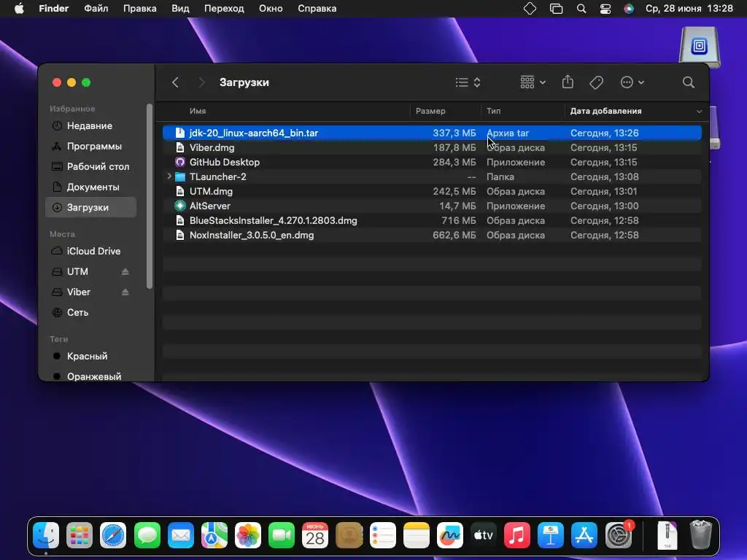Open the Справка menu
This screenshot has height=560, width=747.
coord(317,9)
